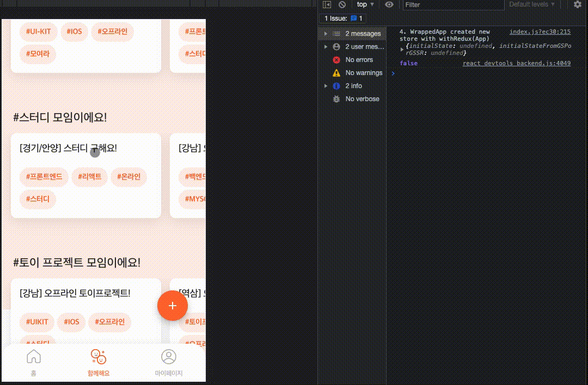Click the #IOS tag in toy project card
The width and height of the screenshot is (588, 385).
pos(71,322)
